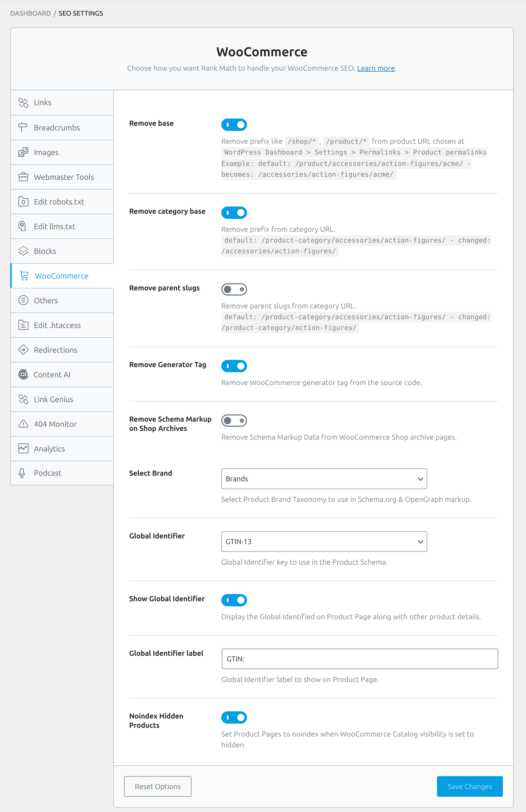Toggle Noindex Hidden Products switch
The image size is (526, 812).
click(234, 718)
